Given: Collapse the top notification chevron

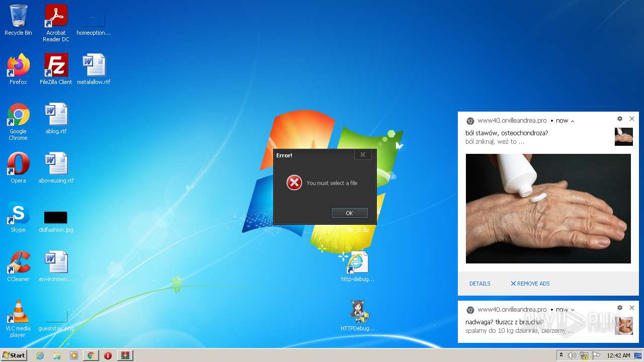Looking at the screenshot, I should (x=573, y=121).
